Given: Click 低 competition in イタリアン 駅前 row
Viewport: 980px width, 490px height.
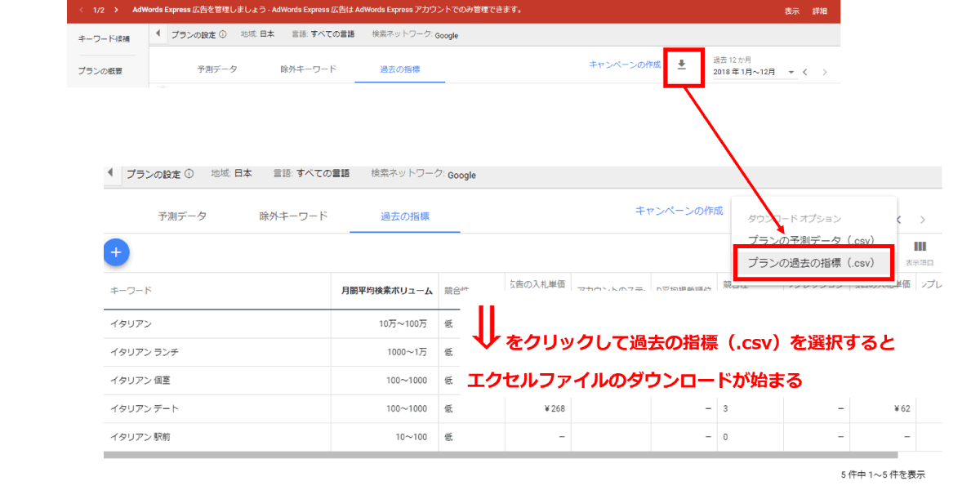Looking at the screenshot, I should (448, 437).
